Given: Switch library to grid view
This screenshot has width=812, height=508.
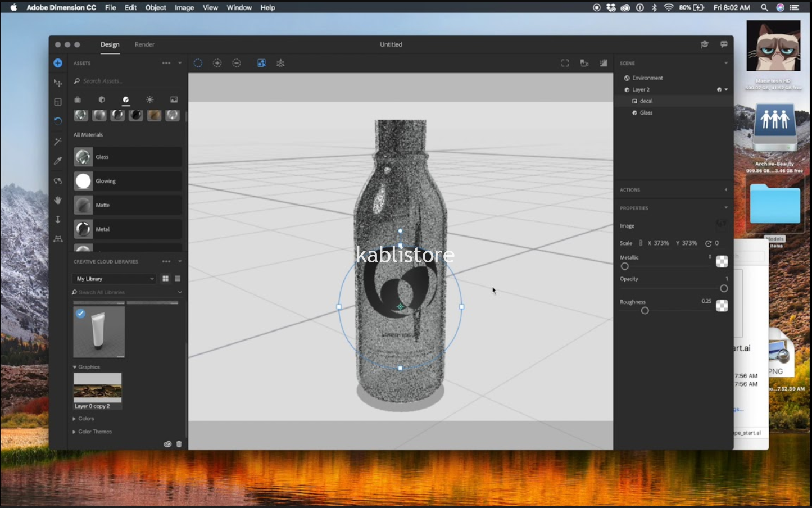Looking at the screenshot, I should coord(165,279).
